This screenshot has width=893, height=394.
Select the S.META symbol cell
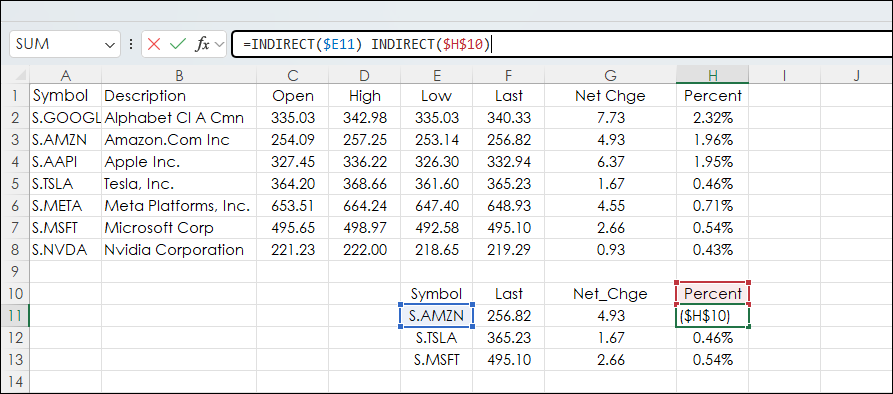coord(65,205)
